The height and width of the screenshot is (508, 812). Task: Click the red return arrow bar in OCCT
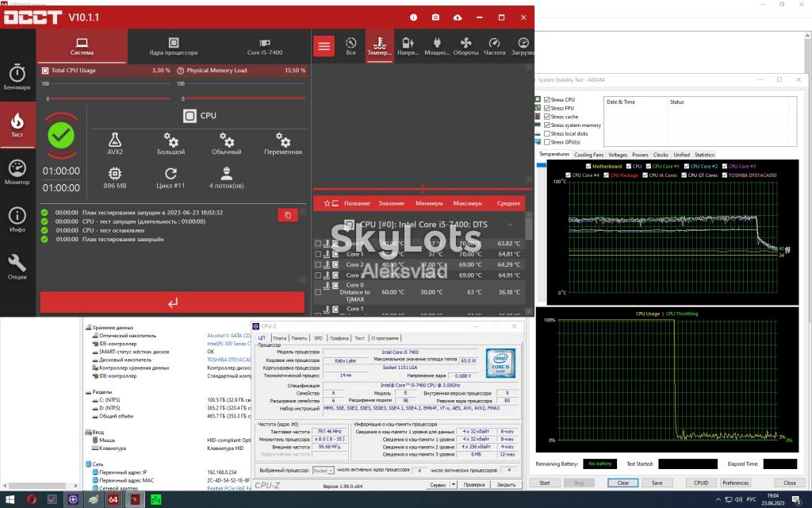tap(172, 302)
